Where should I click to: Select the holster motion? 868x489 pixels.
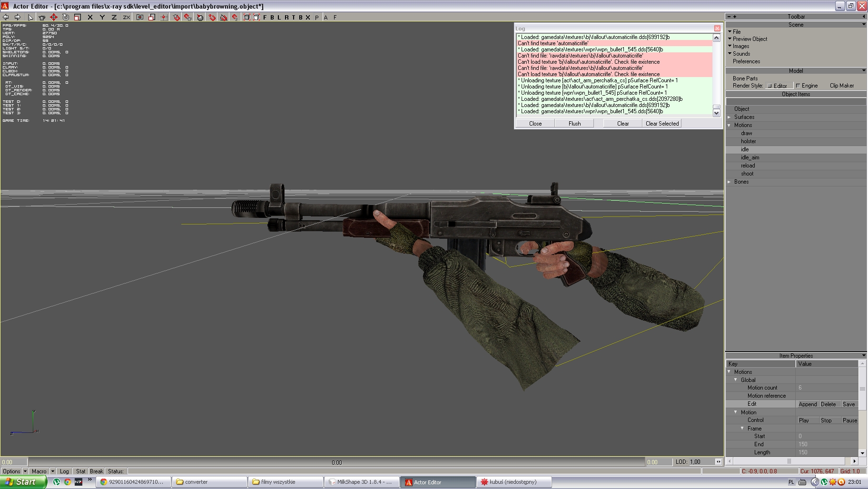coord(748,141)
